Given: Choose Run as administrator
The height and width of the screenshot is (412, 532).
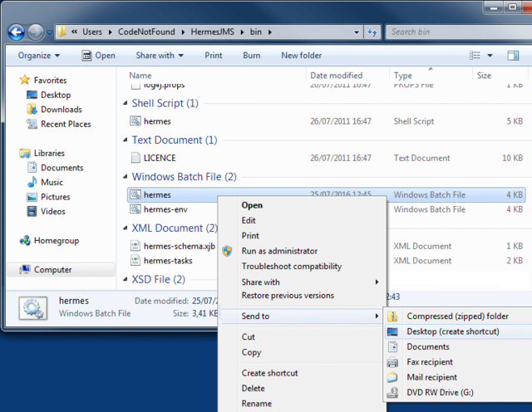Looking at the screenshot, I should 279,251.
